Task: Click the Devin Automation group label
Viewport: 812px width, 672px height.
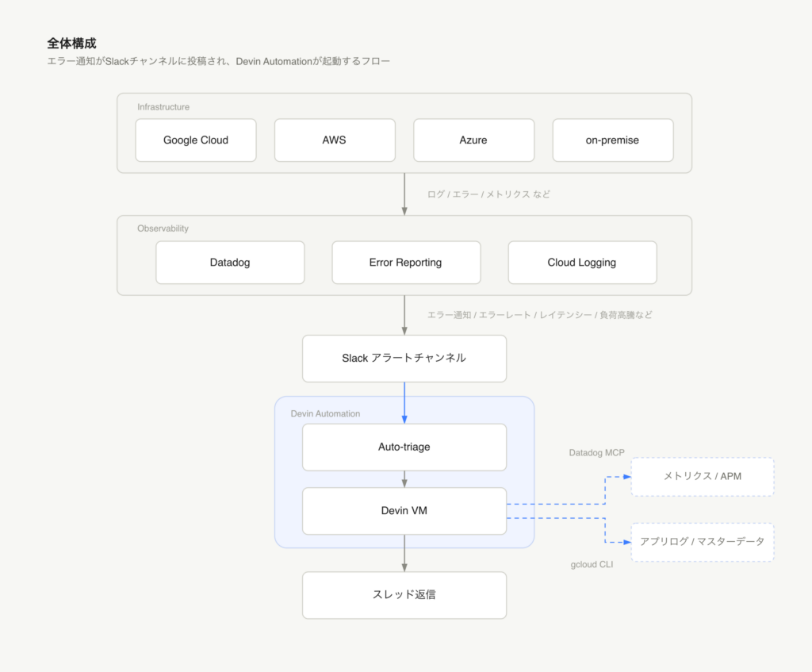Action: 325,413
